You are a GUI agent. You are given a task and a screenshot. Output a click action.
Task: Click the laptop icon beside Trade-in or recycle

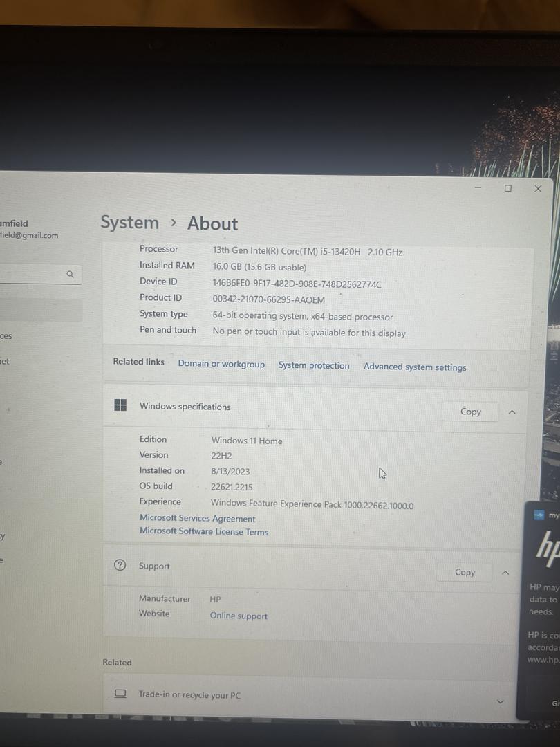click(120, 694)
